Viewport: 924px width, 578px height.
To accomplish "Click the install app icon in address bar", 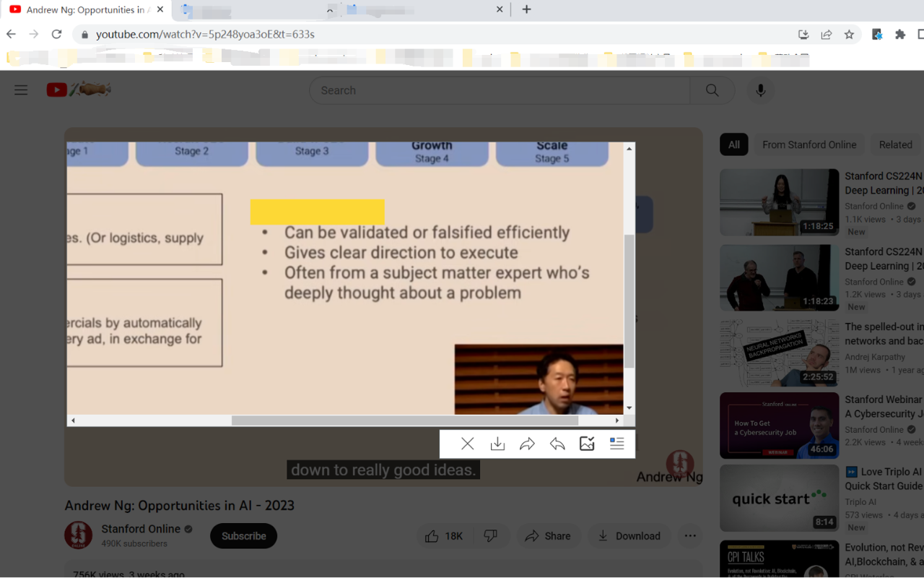I will coord(803,34).
